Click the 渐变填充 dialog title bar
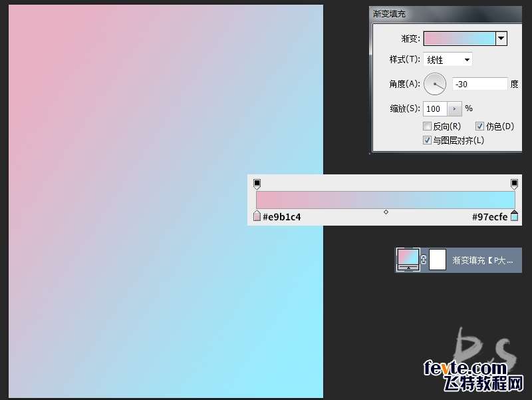Screen dimensions: 532x400 (446, 14)
